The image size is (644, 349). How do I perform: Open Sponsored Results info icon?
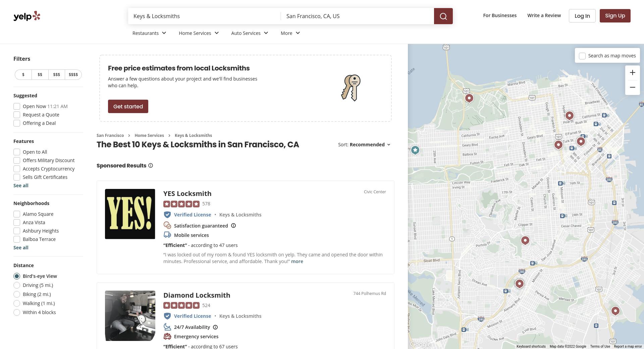151,165
